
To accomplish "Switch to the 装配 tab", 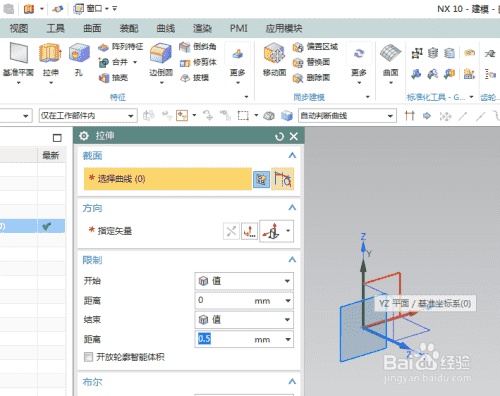I will coord(129,28).
